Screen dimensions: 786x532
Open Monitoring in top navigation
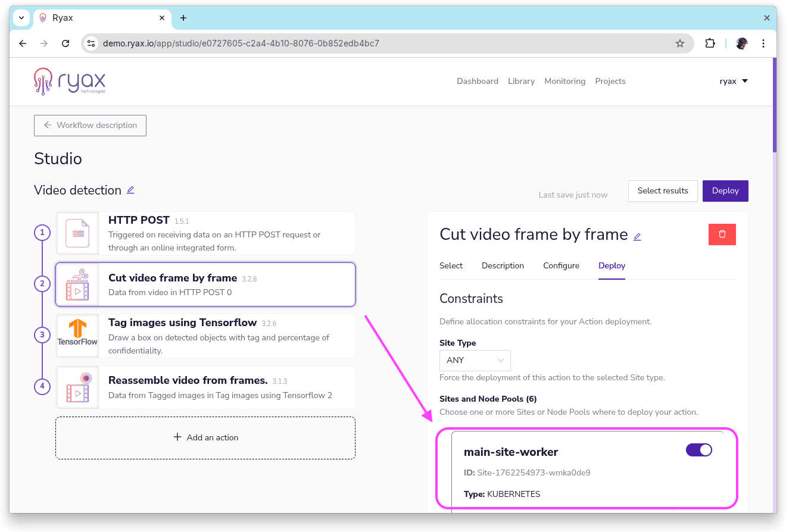[564, 81]
